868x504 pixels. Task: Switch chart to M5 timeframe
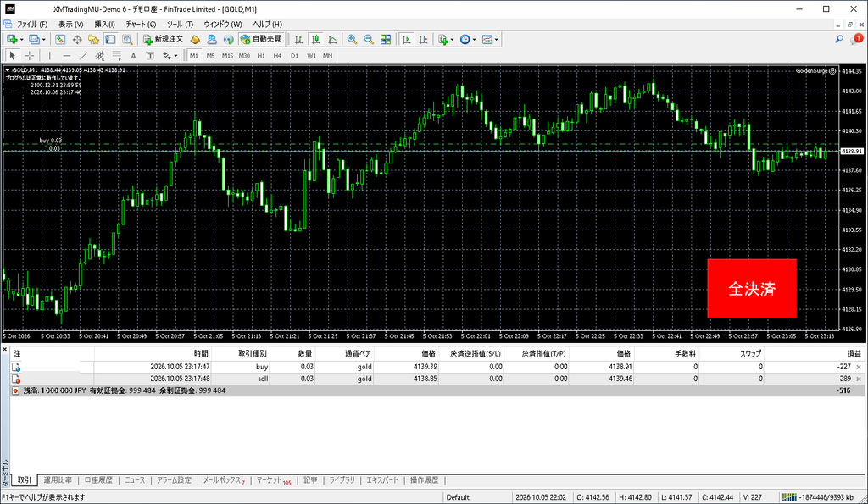[210, 55]
